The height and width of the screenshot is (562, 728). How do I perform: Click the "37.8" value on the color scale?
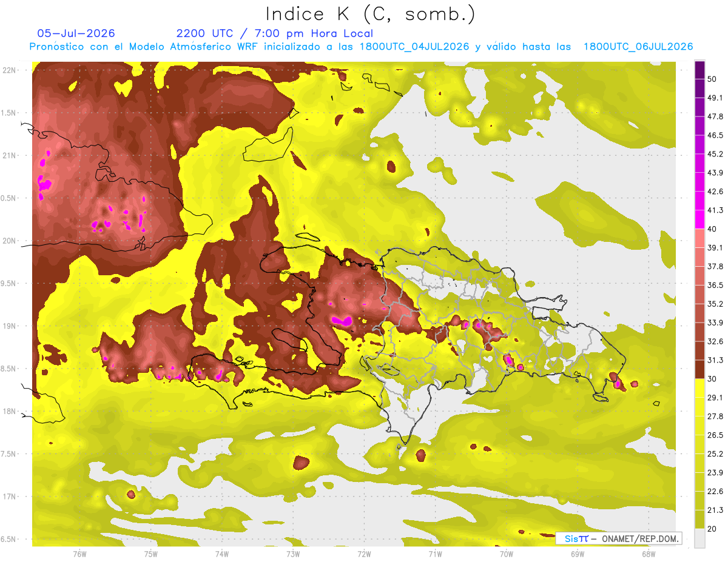pyautogui.click(x=715, y=266)
